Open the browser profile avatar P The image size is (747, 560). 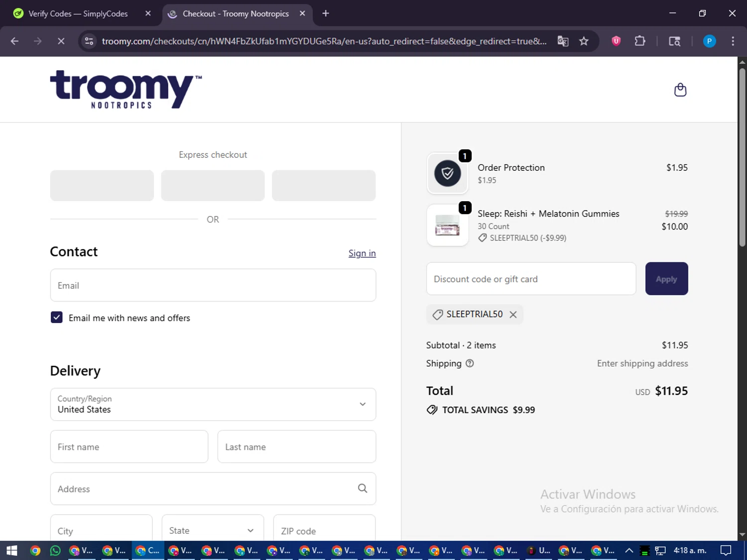tap(709, 41)
